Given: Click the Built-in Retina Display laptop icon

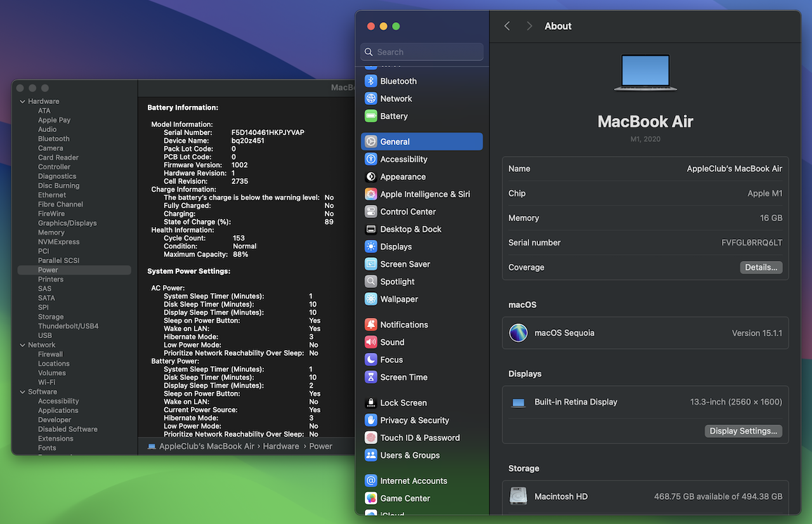Looking at the screenshot, I should point(518,402).
